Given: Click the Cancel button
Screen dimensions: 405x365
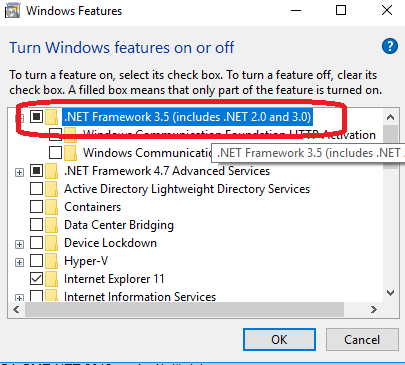Looking at the screenshot, I should pyautogui.click(x=362, y=340).
